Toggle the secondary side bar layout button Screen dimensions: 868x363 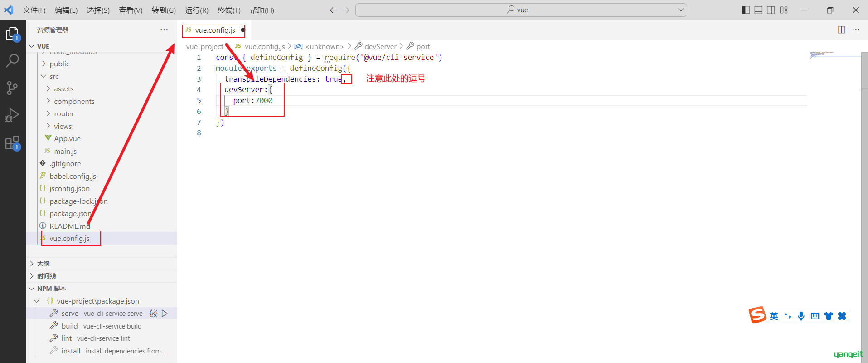coord(771,10)
